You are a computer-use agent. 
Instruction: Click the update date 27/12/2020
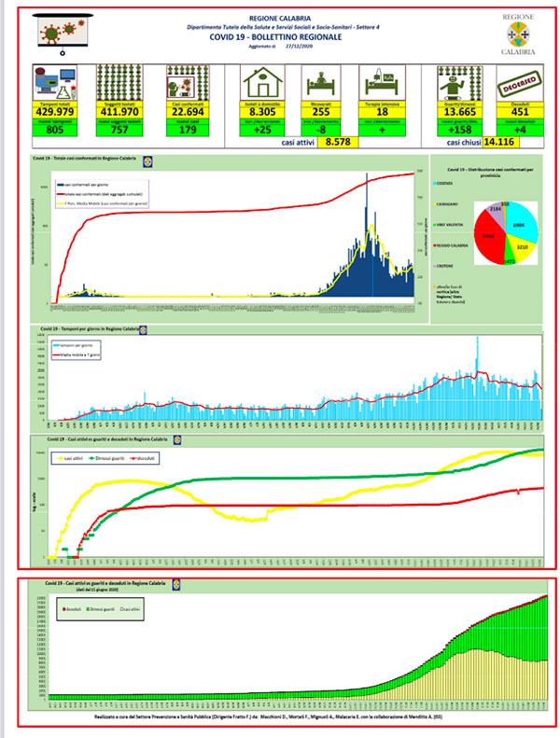click(299, 46)
